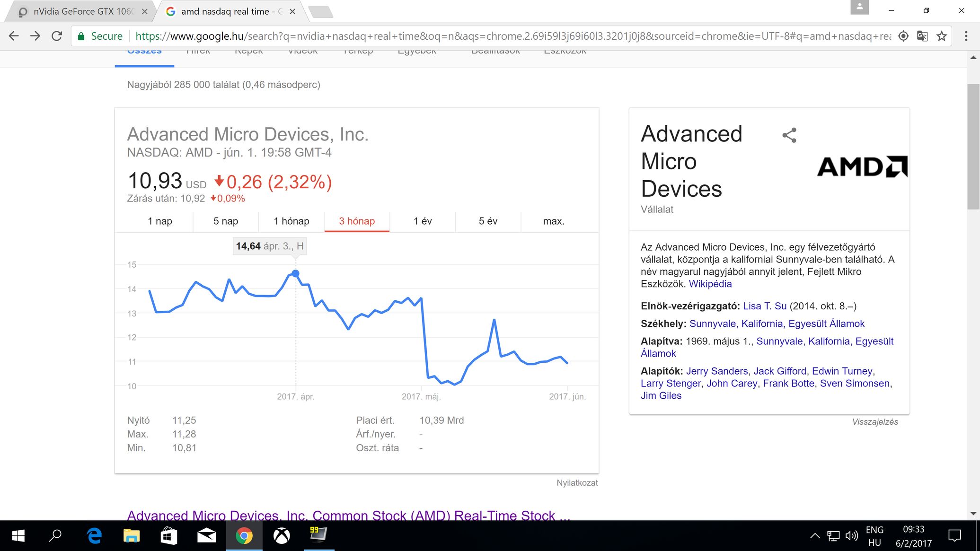Open Windows taskbar search
Viewport: 980px width, 551px height.
pos(55,536)
